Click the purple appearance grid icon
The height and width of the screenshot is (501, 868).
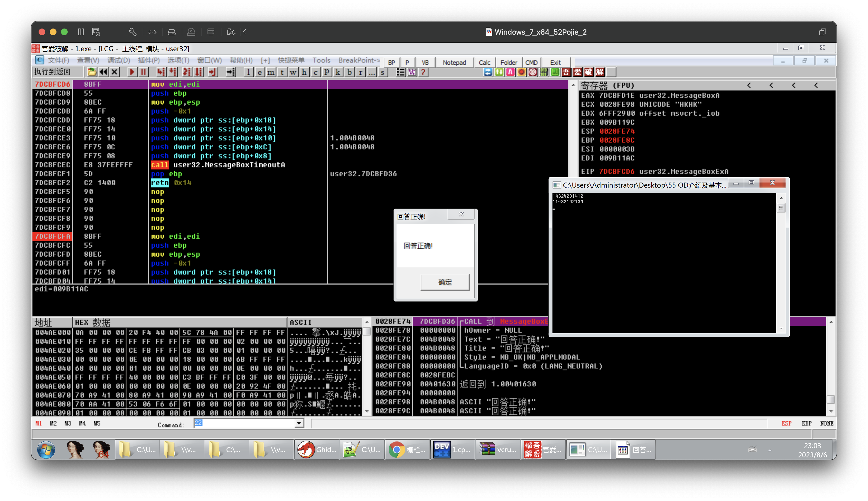tap(412, 72)
